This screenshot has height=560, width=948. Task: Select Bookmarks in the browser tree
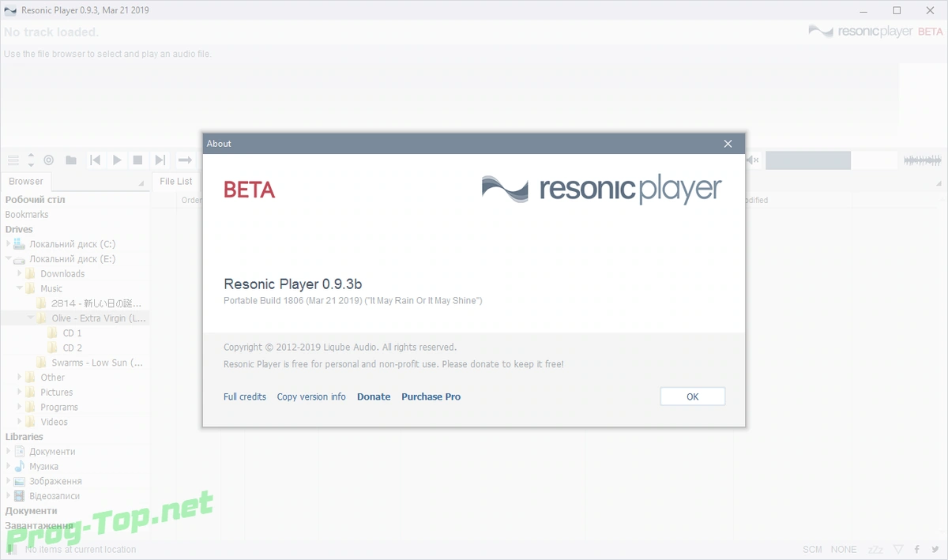(x=27, y=215)
